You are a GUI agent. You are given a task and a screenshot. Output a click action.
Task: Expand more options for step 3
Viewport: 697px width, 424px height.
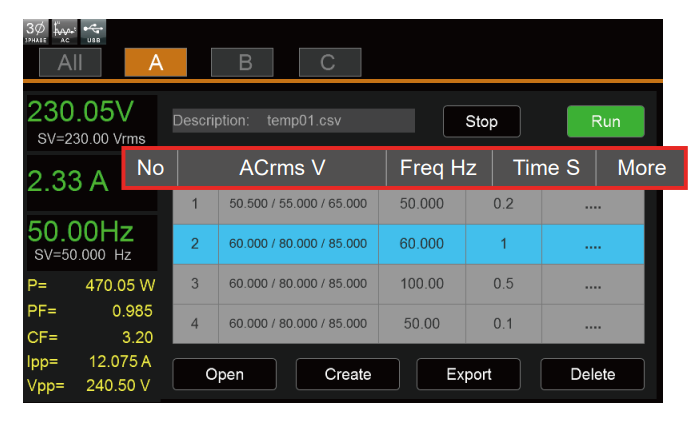pyautogui.click(x=592, y=284)
